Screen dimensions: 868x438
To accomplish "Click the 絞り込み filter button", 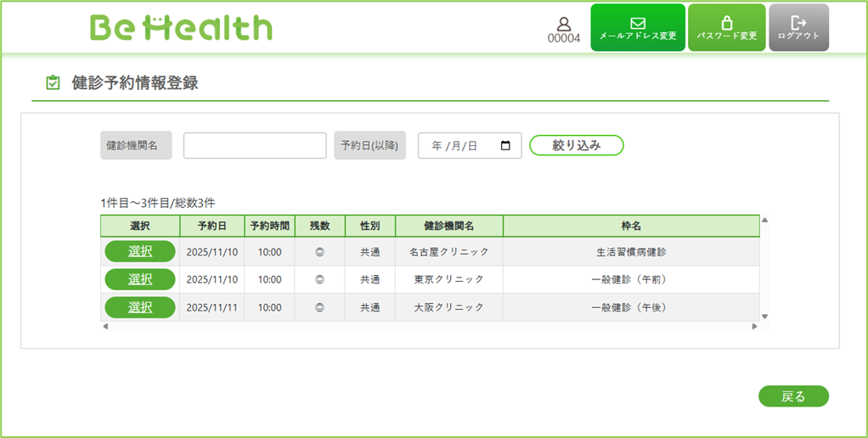I will [577, 145].
